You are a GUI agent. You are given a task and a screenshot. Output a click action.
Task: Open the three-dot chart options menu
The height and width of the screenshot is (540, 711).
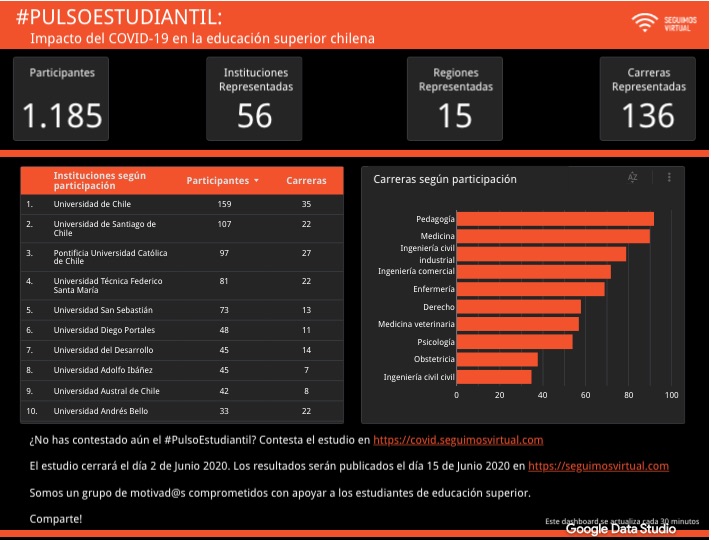(x=669, y=177)
